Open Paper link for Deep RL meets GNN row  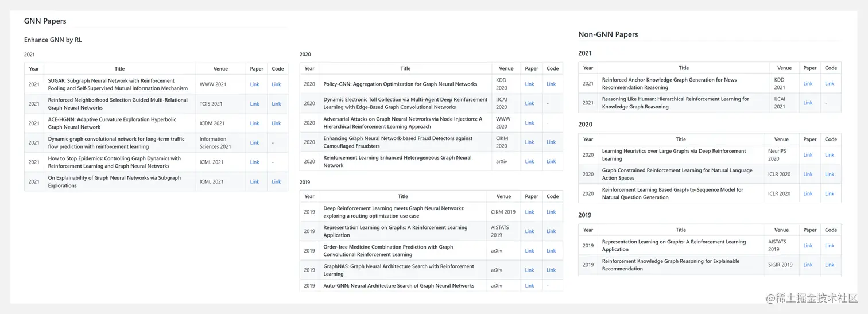[x=529, y=212]
